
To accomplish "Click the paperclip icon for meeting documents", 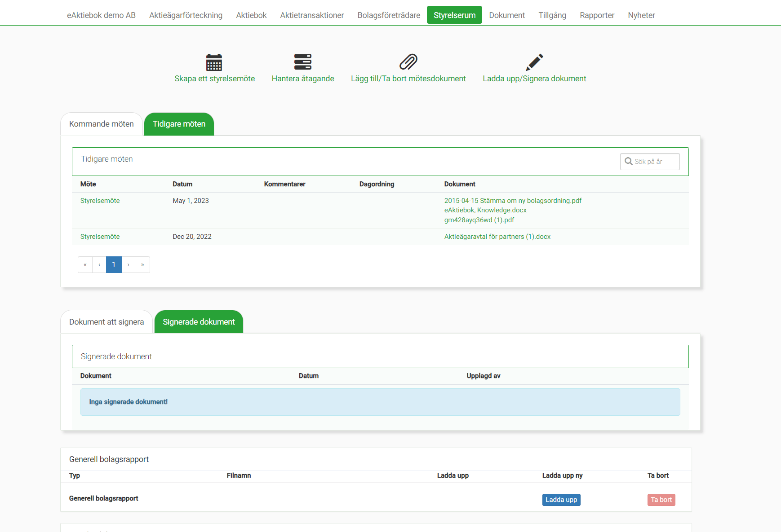I will point(408,62).
